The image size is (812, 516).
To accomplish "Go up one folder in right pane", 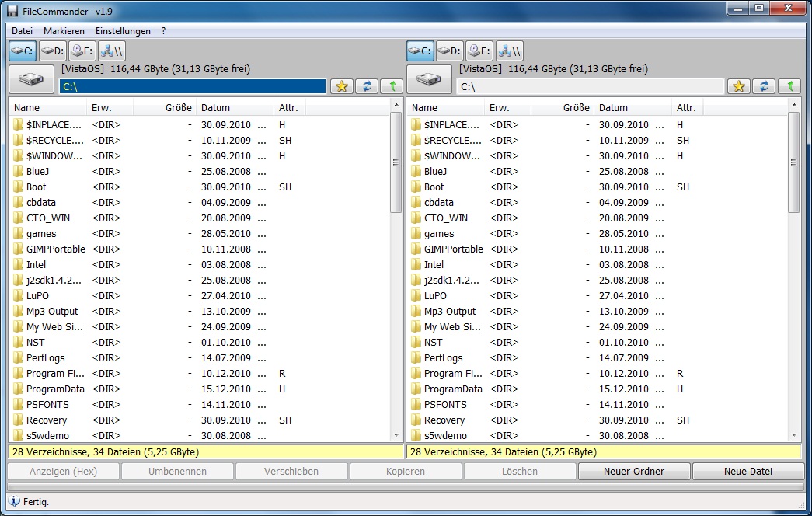I will click(789, 86).
